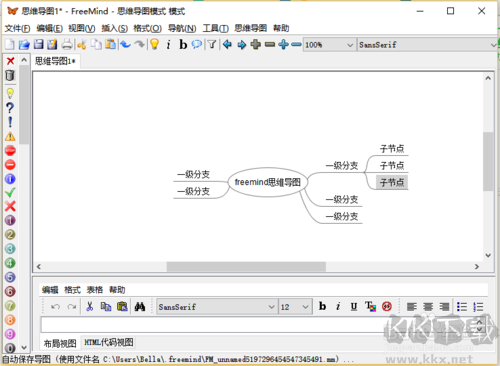
Task: Toggle italic with the top toolbar i
Action: pos(168,44)
